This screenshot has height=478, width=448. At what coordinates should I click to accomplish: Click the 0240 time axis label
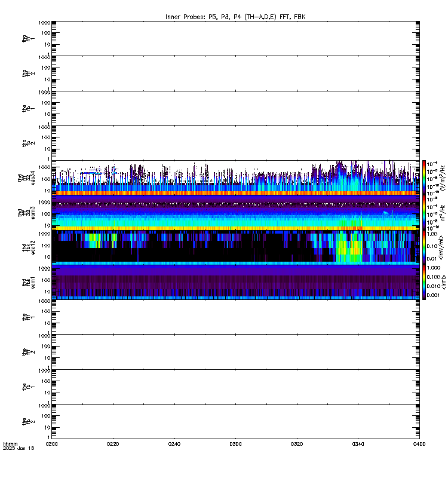(174, 444)
